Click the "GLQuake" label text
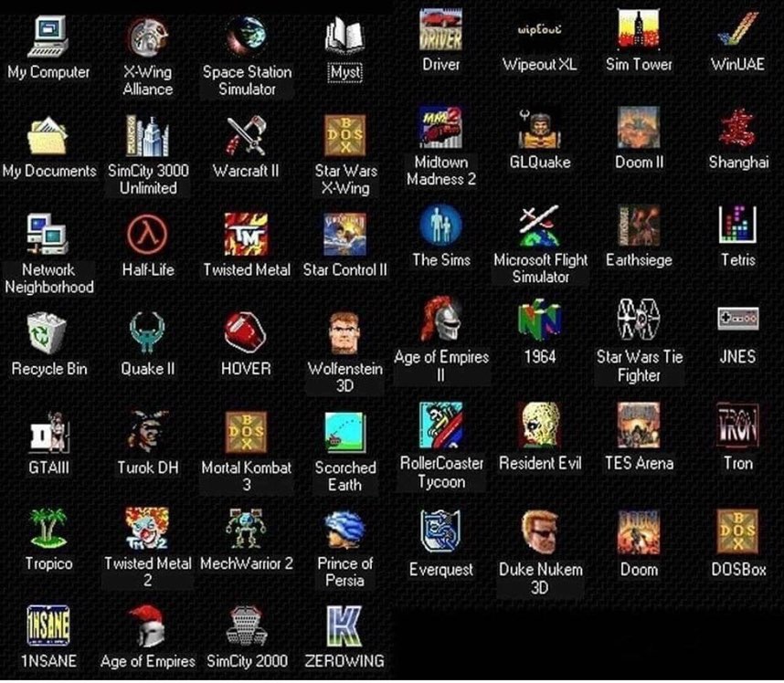Viewport: 784px width, 683px height. click(540, 162)
